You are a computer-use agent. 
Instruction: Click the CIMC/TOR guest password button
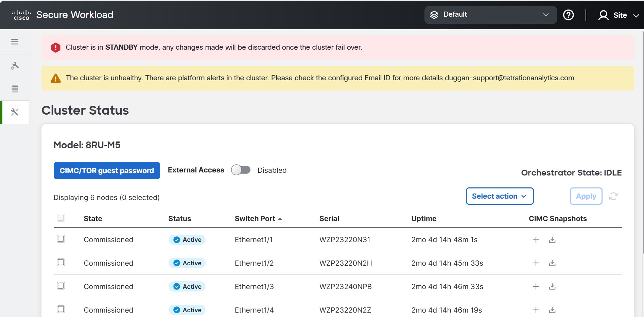tap(107, 171)
